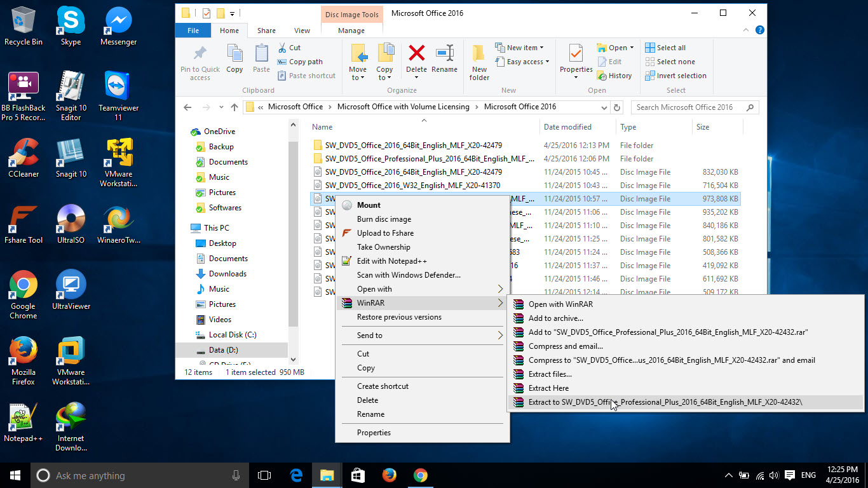Choose Upload to Fshare
Screen dimensions: 868x488
tap(423, 233)
